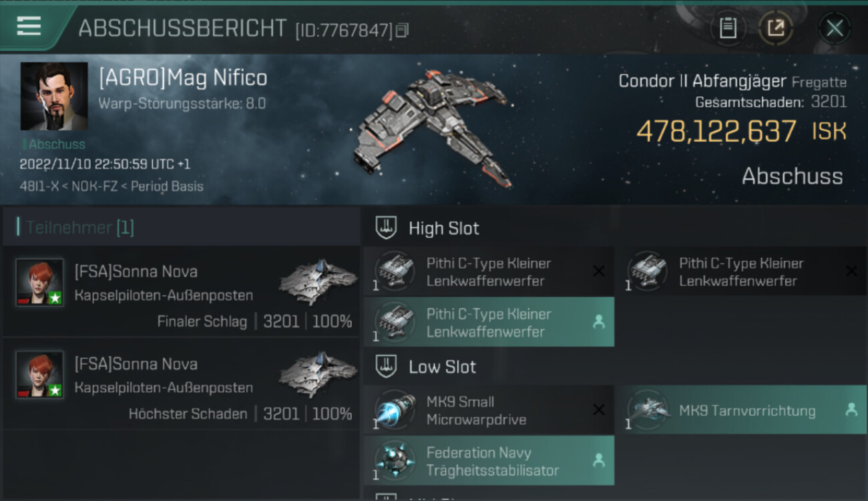Click the highlighted Pithi C-Type Lenkwaffenwerfer
Image resolution: width=868 pixels, height=501 pixels.
pyautogui.click(x=488, y=323)
